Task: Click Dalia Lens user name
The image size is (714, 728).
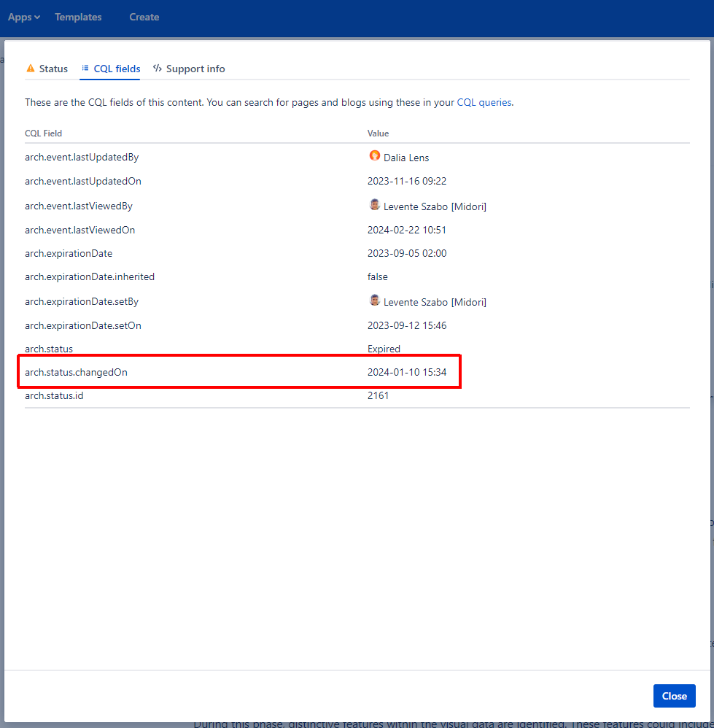Action: [x=405, y=158]
